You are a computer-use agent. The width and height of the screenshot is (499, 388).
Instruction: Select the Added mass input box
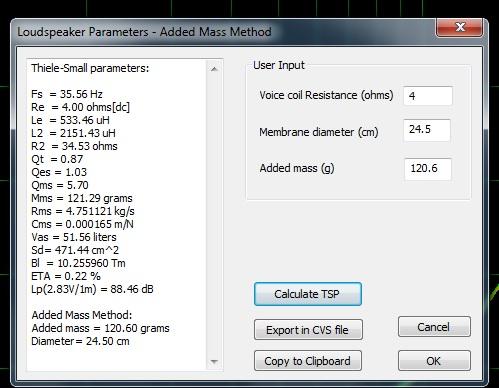[x=428, y=169]
